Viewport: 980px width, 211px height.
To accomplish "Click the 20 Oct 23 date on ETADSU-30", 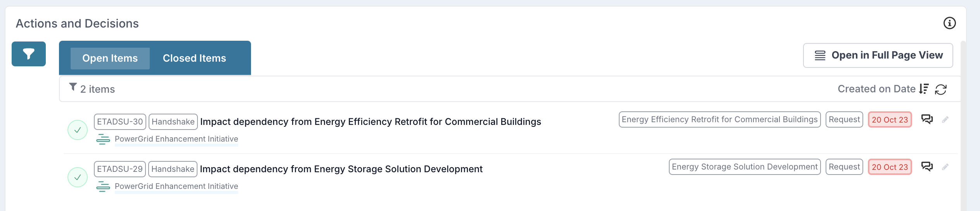I will click(x=890, y=119).
